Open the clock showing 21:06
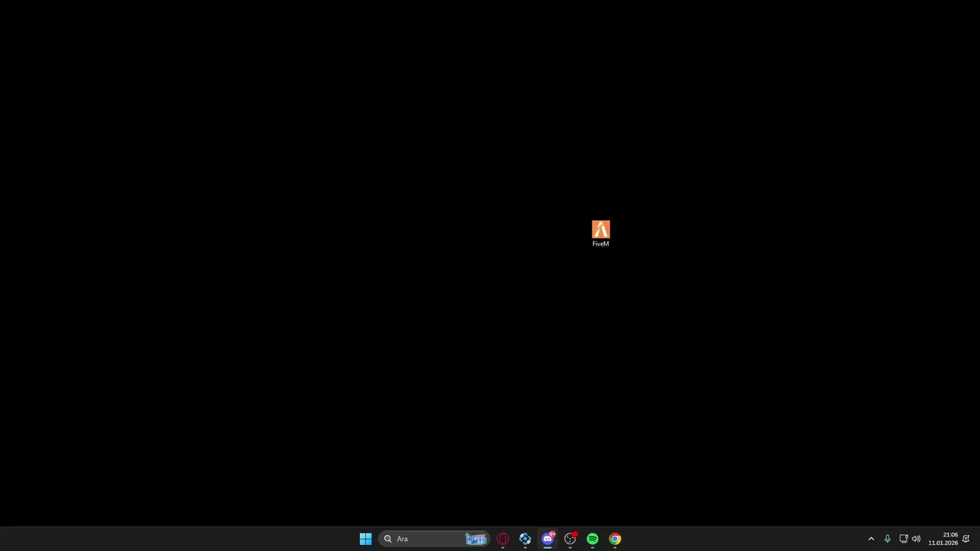This screenshot has height=551, width=980. [943, 539]
